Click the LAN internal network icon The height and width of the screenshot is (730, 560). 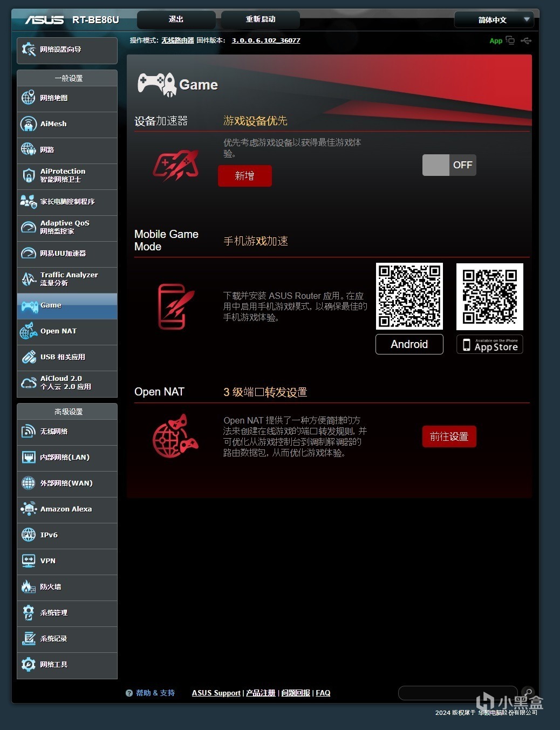pyautogui.click(x=28, y=457)
